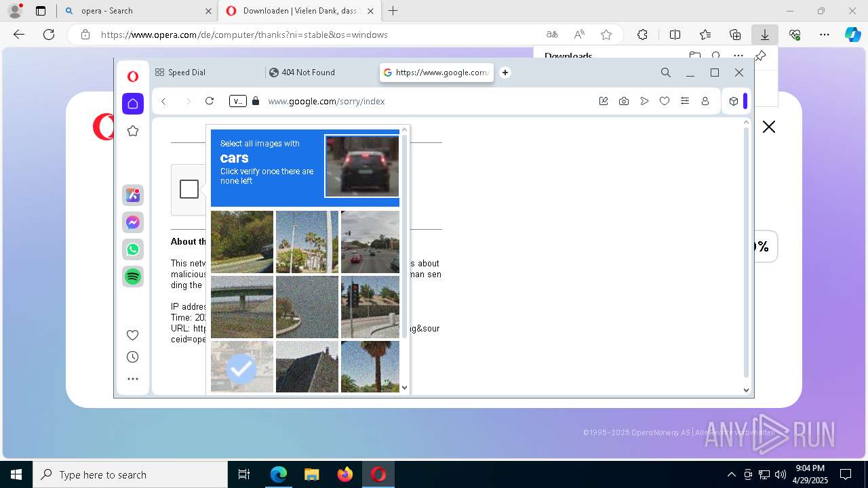Open Opera extensions cube icon
868x488 pixels.
(734, 101)
